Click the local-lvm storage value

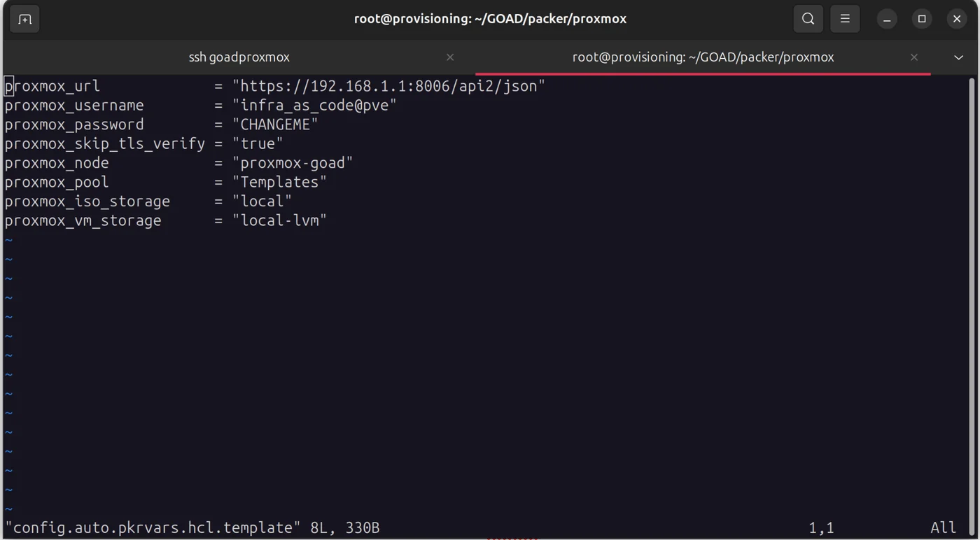(x=279, y=221)
